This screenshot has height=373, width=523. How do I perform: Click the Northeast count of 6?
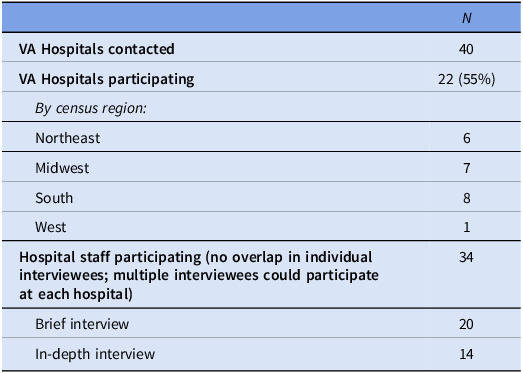pos(467,138)
